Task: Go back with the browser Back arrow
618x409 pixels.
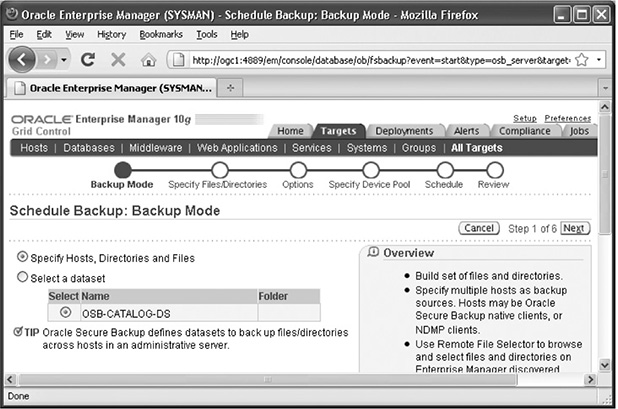Action: coord(21,60)
